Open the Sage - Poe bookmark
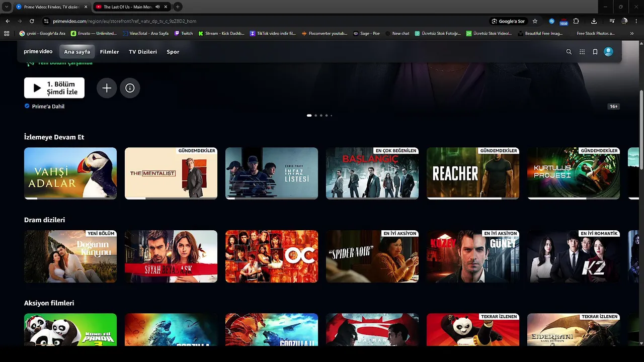 pyautogui.click(x=366, y=33)
